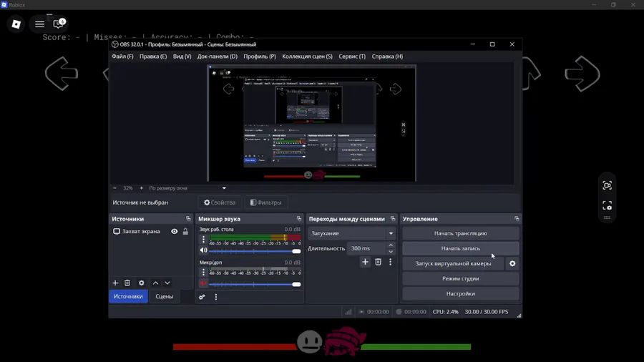Click Режим студии button
This screenshot has height=362, width=644.
460,279
